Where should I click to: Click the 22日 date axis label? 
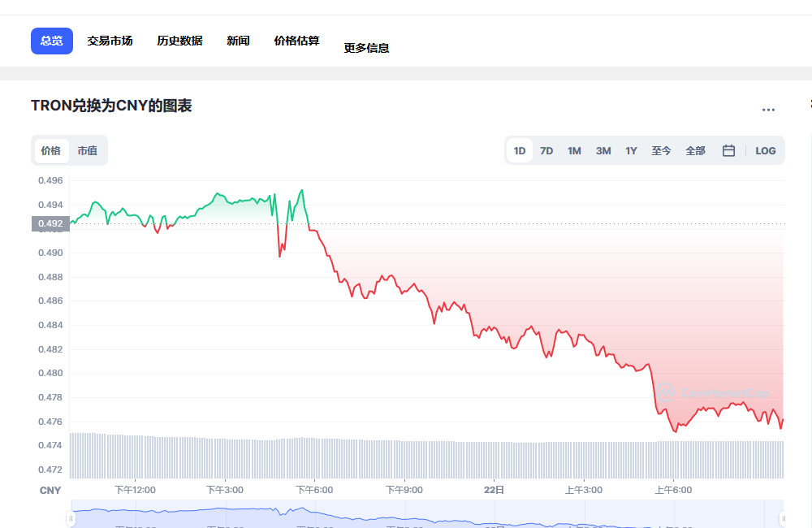point(494,490)
